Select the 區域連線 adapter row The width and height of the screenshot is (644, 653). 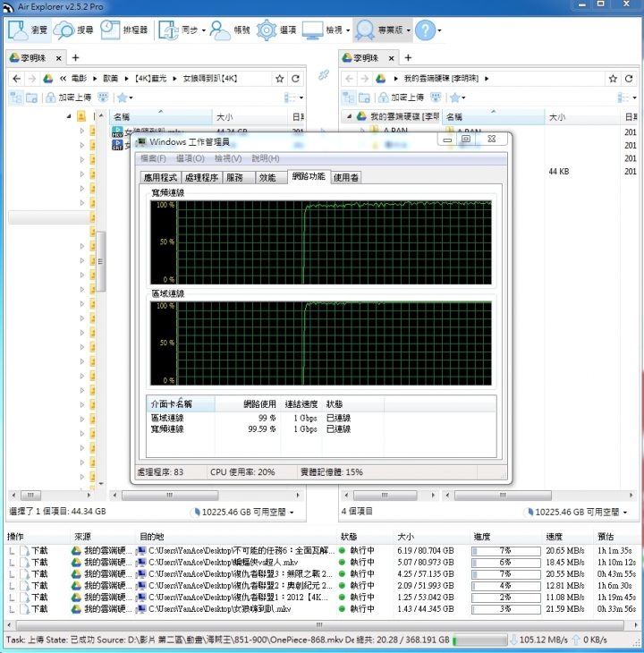point(320,418)
